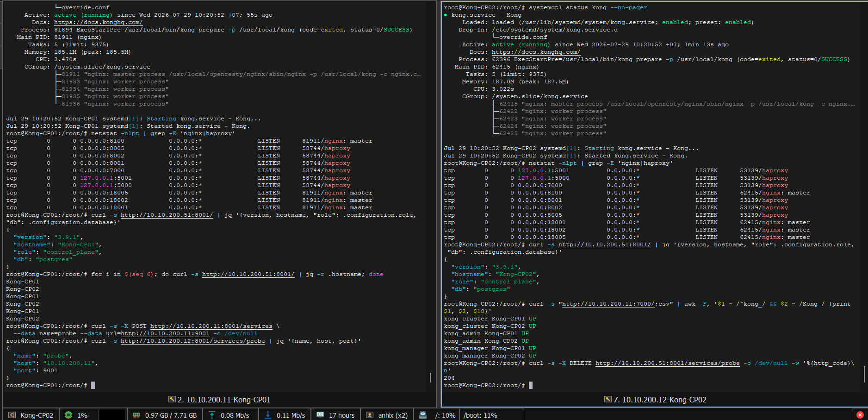This screenshot has width=868, height=420.
Task: Click 'Main PID: 81911 (nginx)' in CP01 pane
Action: point(59,37)
